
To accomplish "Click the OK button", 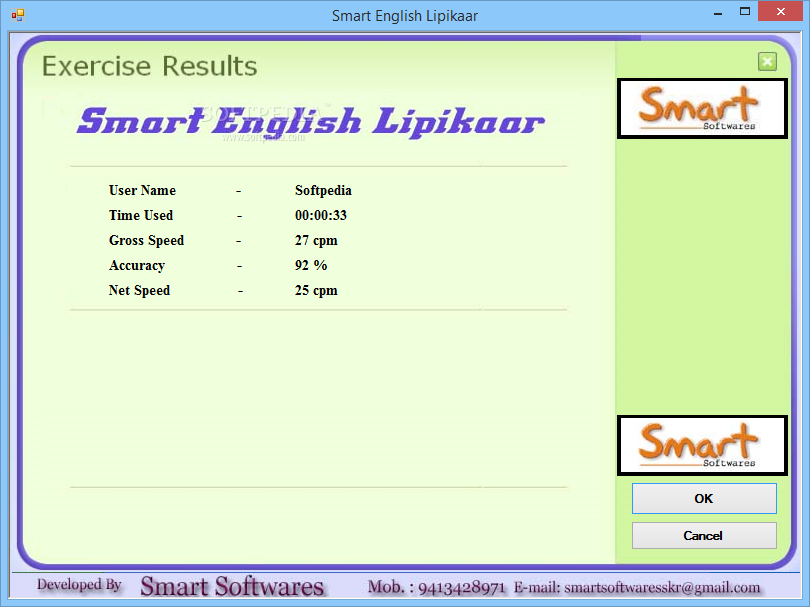I will coord(704,499).
